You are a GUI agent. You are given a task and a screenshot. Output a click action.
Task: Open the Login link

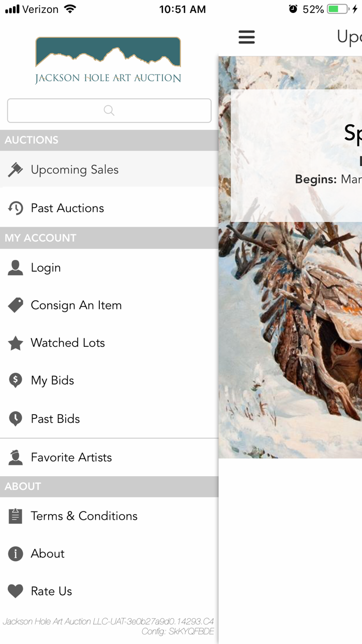click(46, 267)
